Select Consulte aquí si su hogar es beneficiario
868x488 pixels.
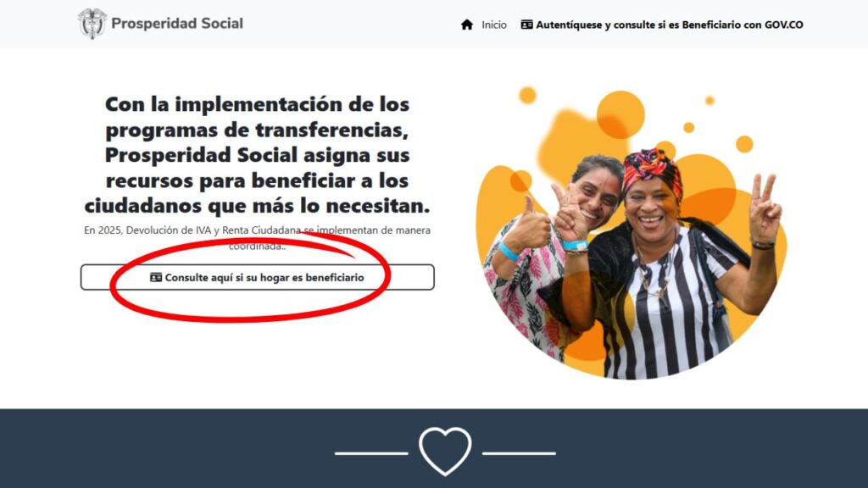tap(258, 277)
